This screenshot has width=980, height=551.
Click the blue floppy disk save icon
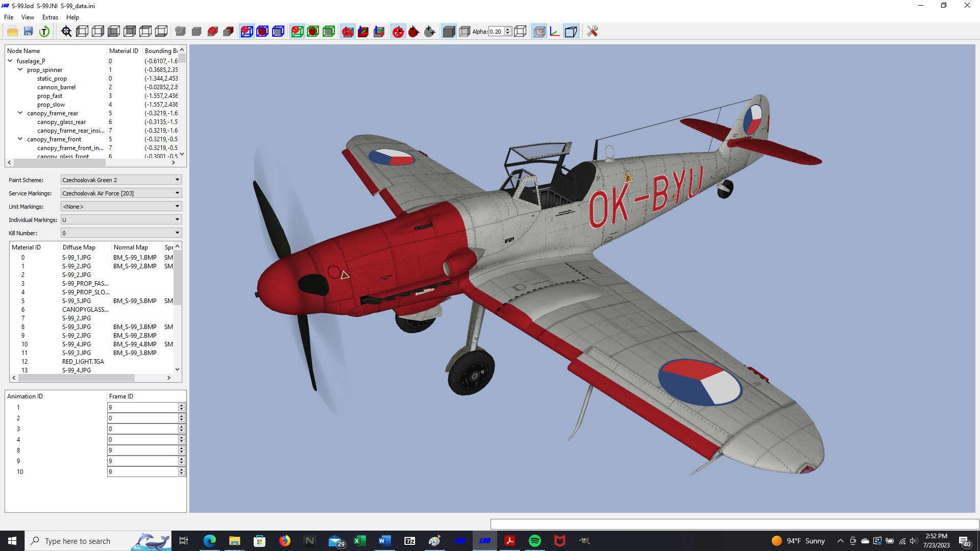[29, 32]
